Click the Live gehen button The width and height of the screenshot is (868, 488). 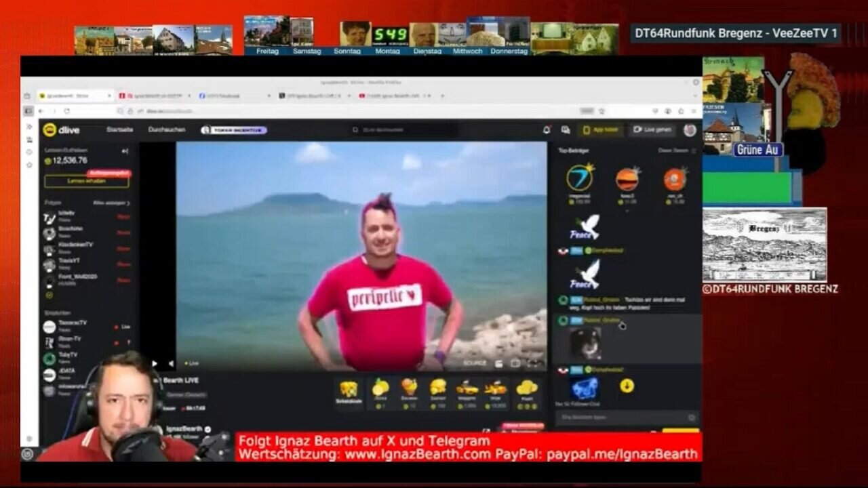(x=652, y=129)
